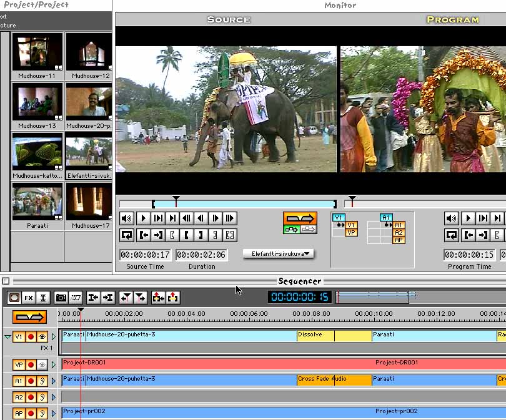Click the Cross Fade Audio transition

pyautogui.click(x=321, y=379)
